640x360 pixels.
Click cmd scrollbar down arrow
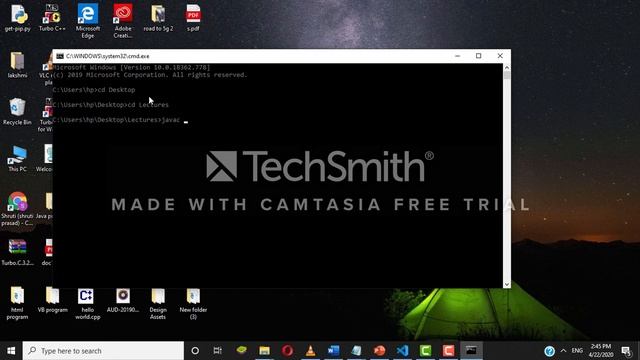(507, 284)
